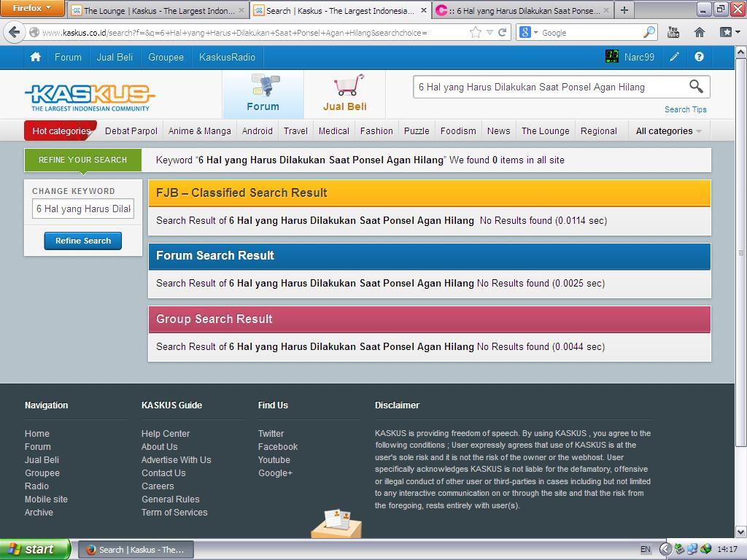Close the Search Kaskus browser tab

[x=424, y=10]
